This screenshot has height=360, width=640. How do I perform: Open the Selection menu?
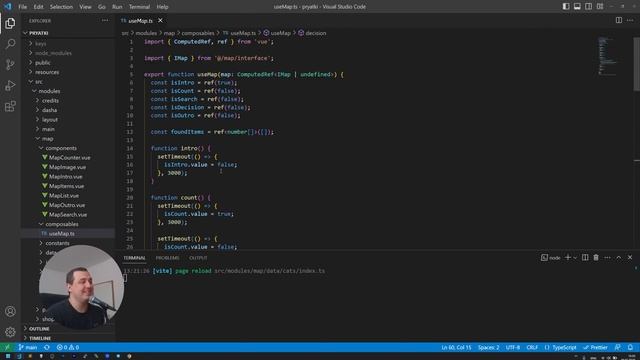[61, 7]
